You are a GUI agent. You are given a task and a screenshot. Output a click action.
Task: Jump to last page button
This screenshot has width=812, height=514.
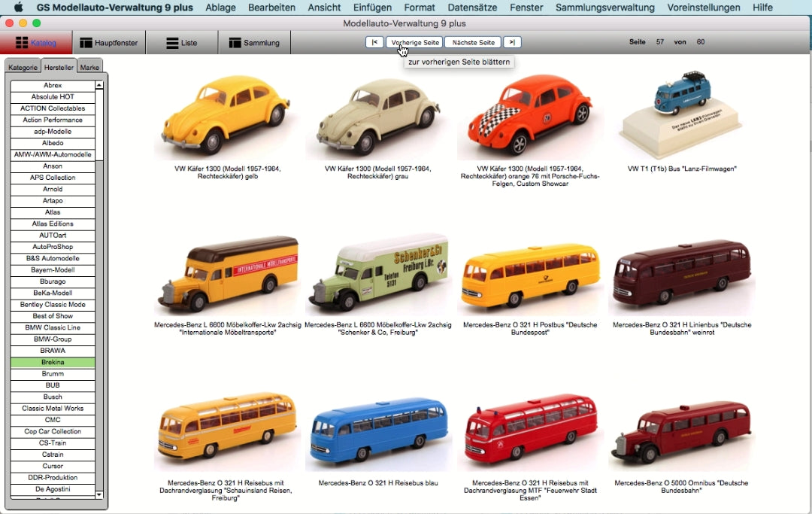[x=512, y=42]
